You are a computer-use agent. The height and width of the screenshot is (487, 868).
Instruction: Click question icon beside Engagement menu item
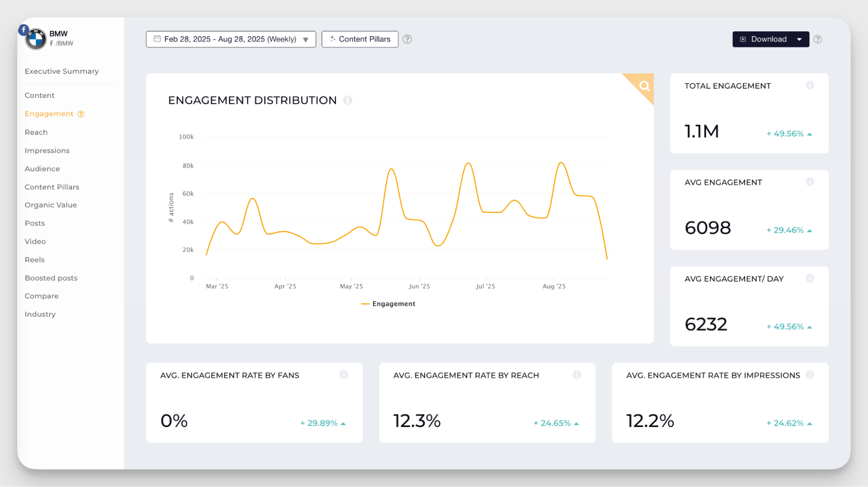[x=81, y=114]
